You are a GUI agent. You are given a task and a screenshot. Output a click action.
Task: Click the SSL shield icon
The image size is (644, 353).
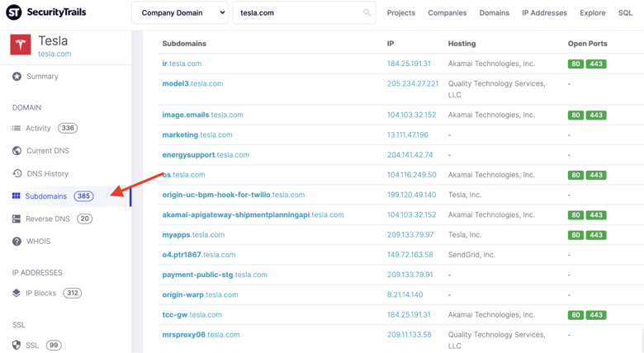pyautogui.click(x=17, y=346)
